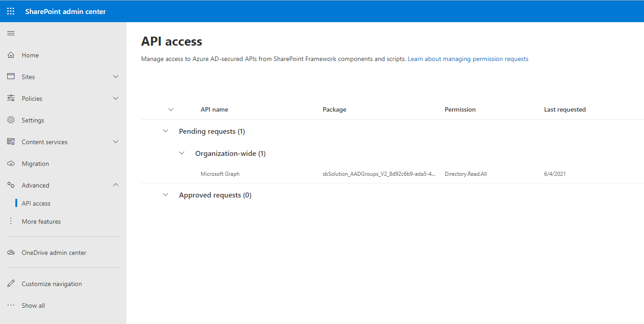Click the Show all ellipsis icon
This screenshot has height=324, width=644.
tap(11, 305)
